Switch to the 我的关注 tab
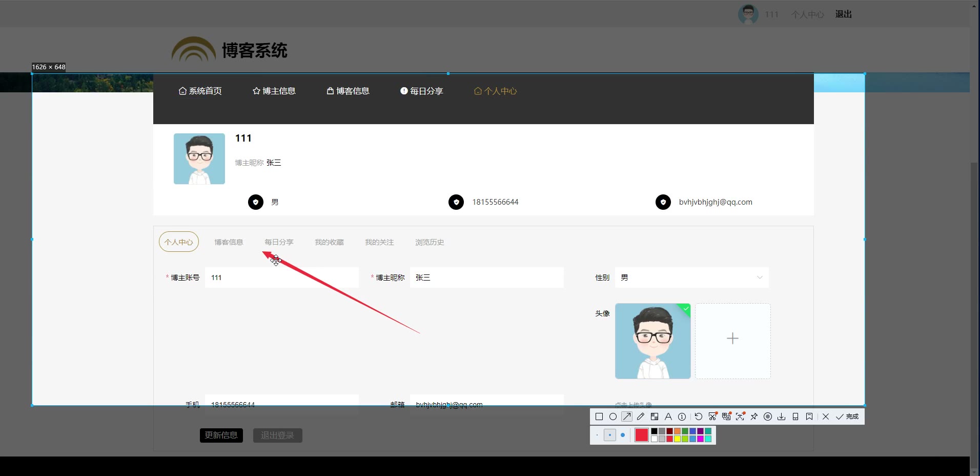This screenshot has height=476, width=980. [x=379, y=242]
